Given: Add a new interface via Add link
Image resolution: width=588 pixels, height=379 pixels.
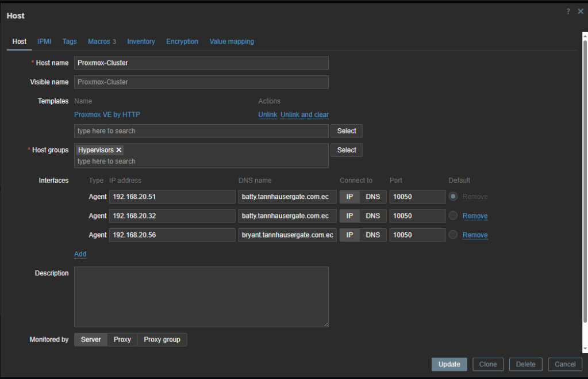Looking at the screenshot, I should [x=80, y=254].
